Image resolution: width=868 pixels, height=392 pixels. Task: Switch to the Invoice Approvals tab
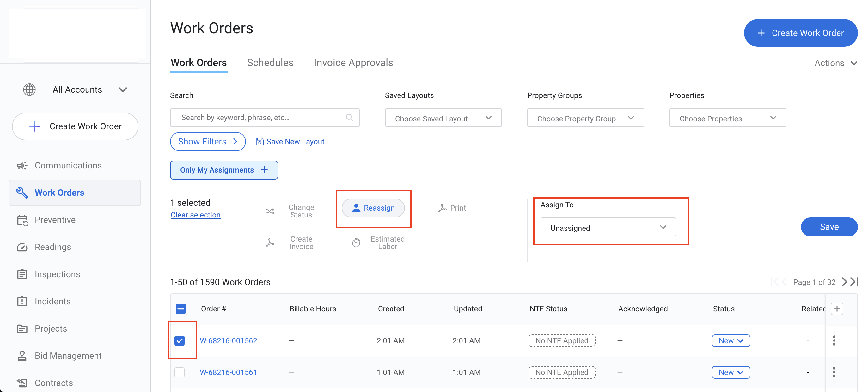pos(353,63)
